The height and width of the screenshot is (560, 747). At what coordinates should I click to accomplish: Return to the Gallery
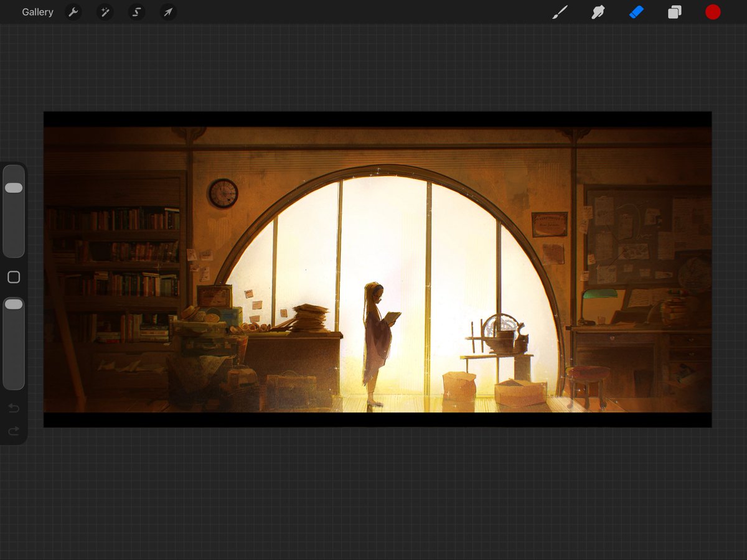[x=37, y=12]
